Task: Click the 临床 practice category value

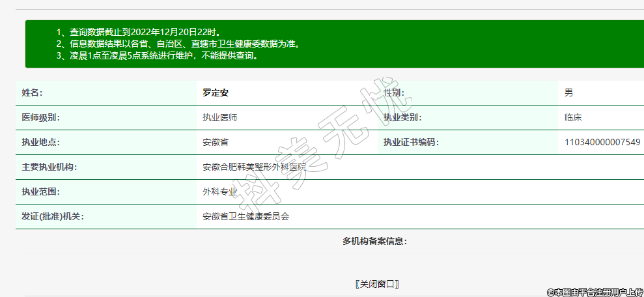Action: (x=573, y=118)
